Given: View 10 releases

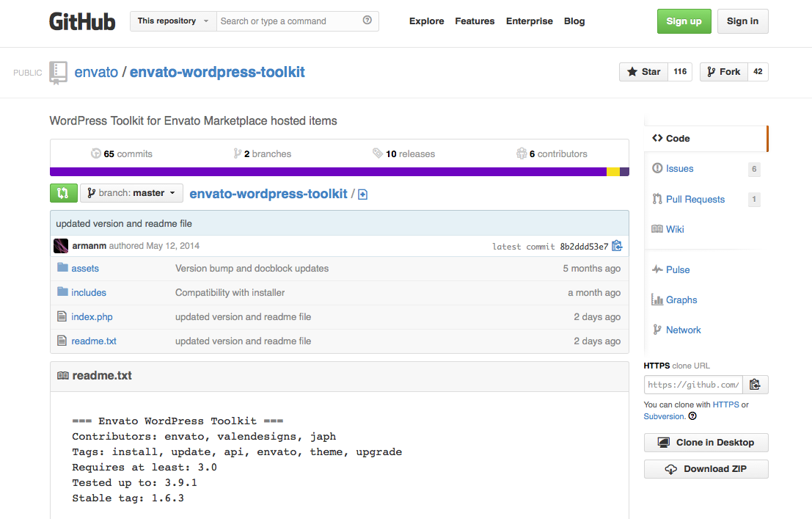Looking at the screenshot, I should [x=404, y=153].
